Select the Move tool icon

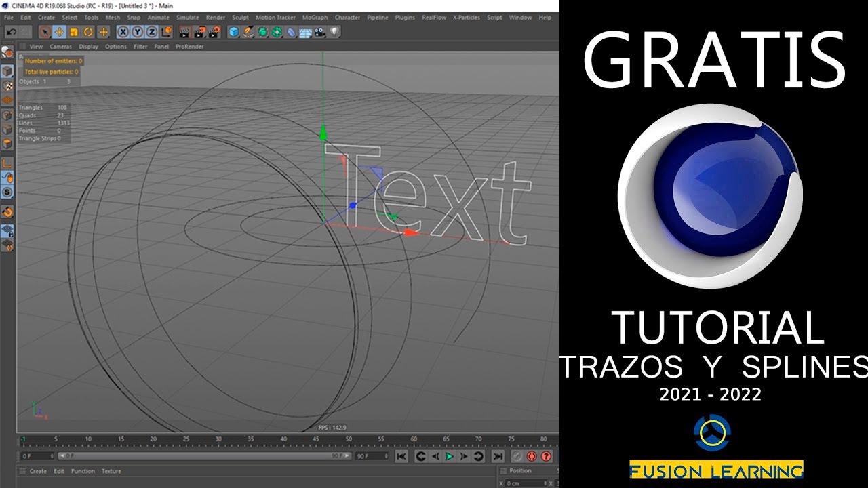[59, 32]
